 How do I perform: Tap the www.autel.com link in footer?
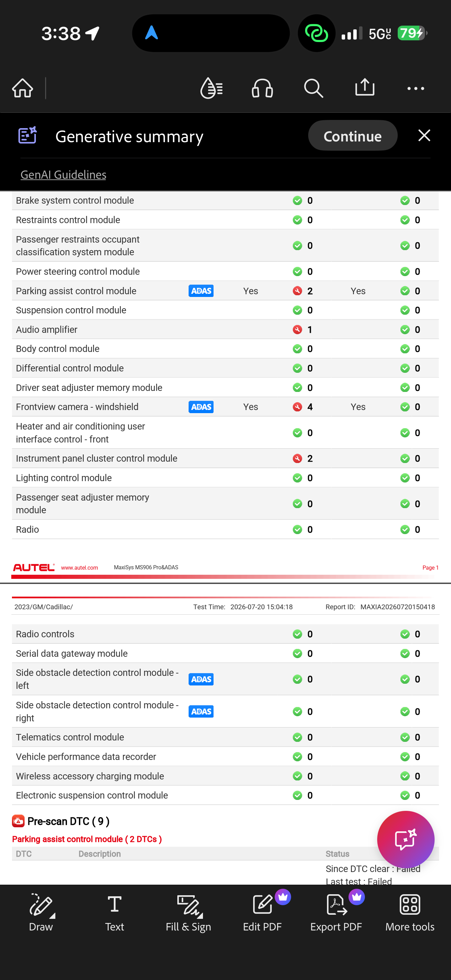click(x=79, y=567)
